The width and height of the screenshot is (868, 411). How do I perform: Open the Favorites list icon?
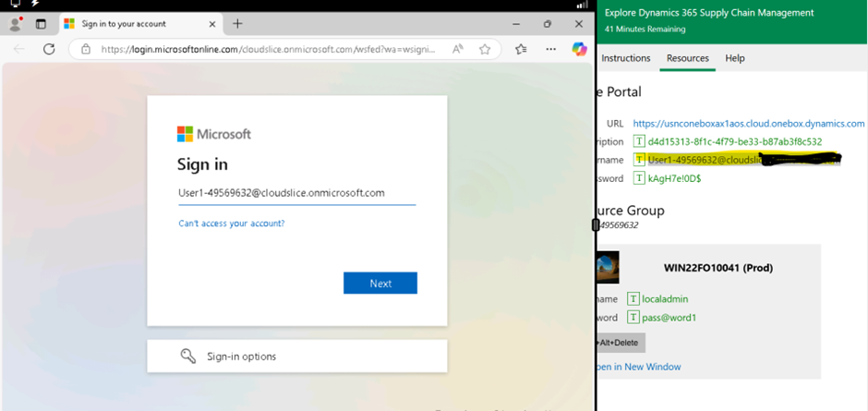coord(521,49)
